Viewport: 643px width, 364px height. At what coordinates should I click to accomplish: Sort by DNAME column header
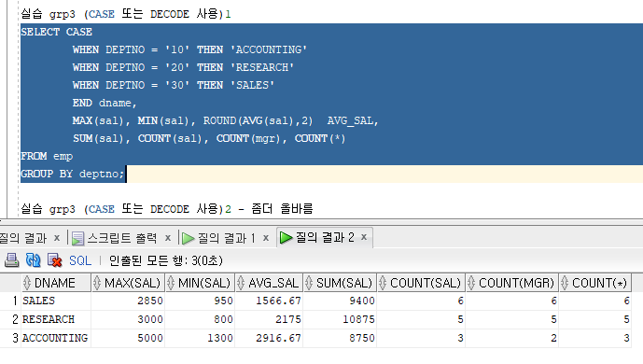(56, 283)
